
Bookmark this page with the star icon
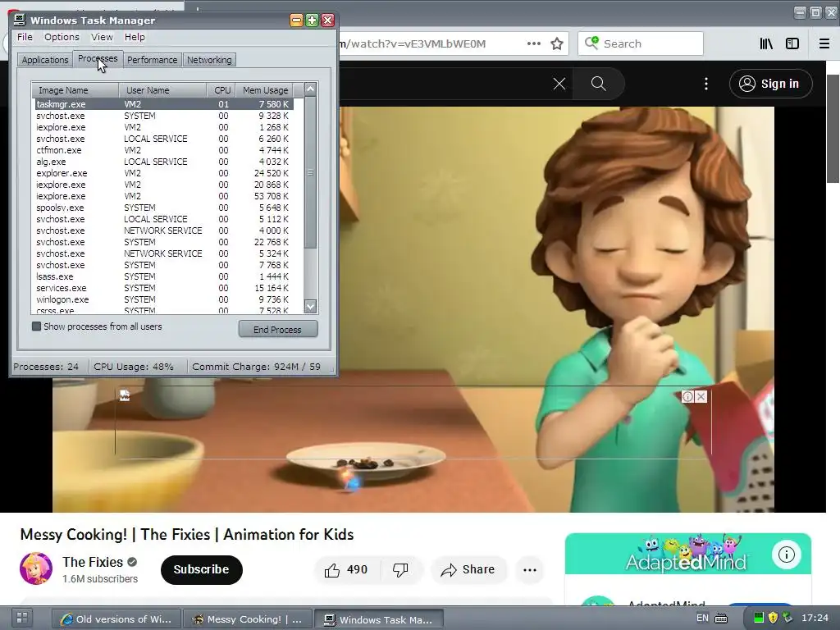557,43
